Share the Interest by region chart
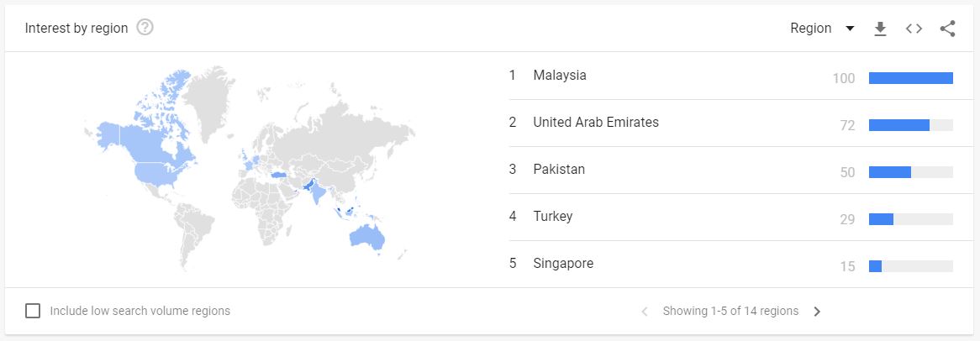This screenshot has height=341, width=980. coord(947,29)
